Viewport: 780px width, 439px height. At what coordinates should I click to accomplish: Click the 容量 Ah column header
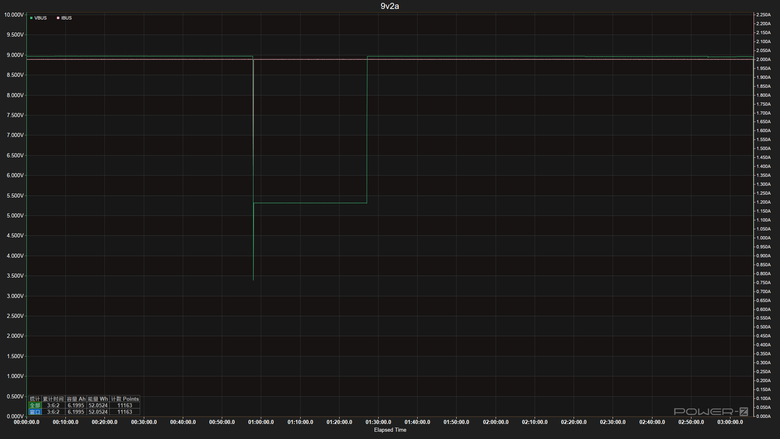pyautogui.click(x=76, y=399)
